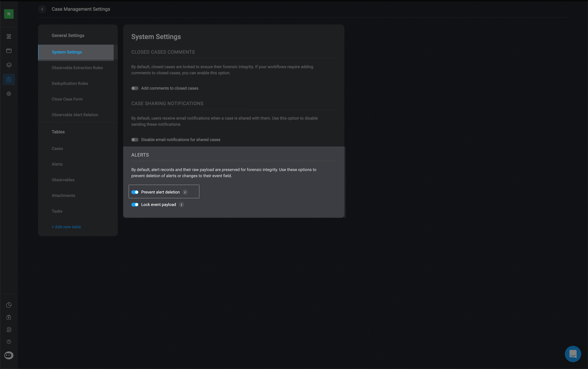The image size is (588, 369).
Task: Click the CASE SHARING NOTIFICATIONS heading
Action: coord(167,104)
